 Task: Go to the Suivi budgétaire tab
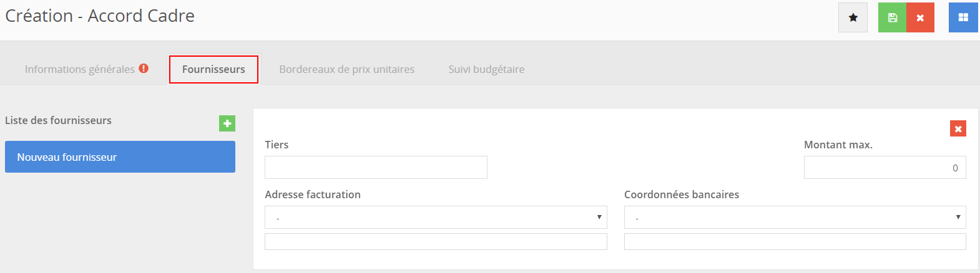(486, 69)
